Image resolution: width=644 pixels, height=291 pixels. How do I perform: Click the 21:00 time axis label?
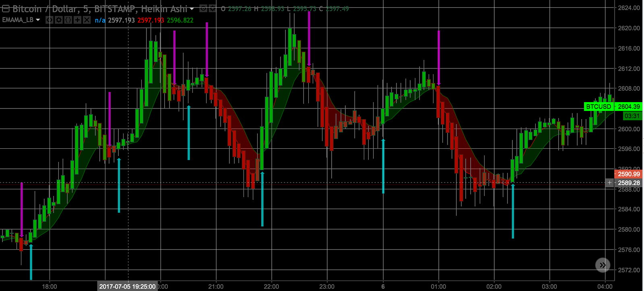click(216, 287)
